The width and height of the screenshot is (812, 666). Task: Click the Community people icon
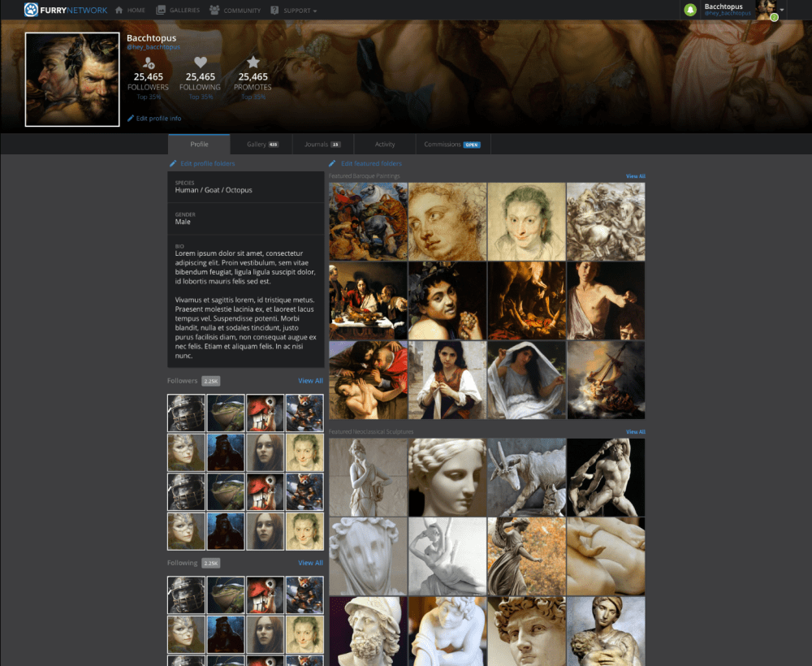coord(214,11)
